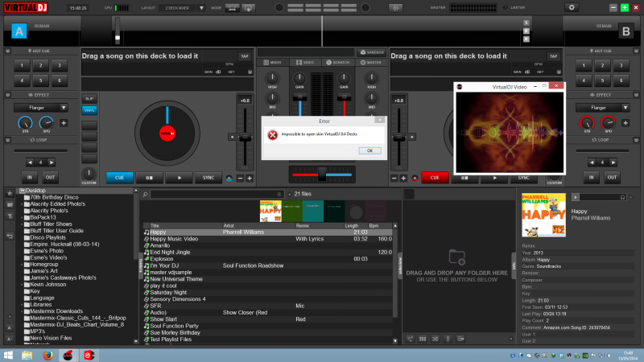Image resolution: width=644 pixels, height=362 pixels.
Task: Enable SLIP mode on left deck
Action: coord(89,98)
